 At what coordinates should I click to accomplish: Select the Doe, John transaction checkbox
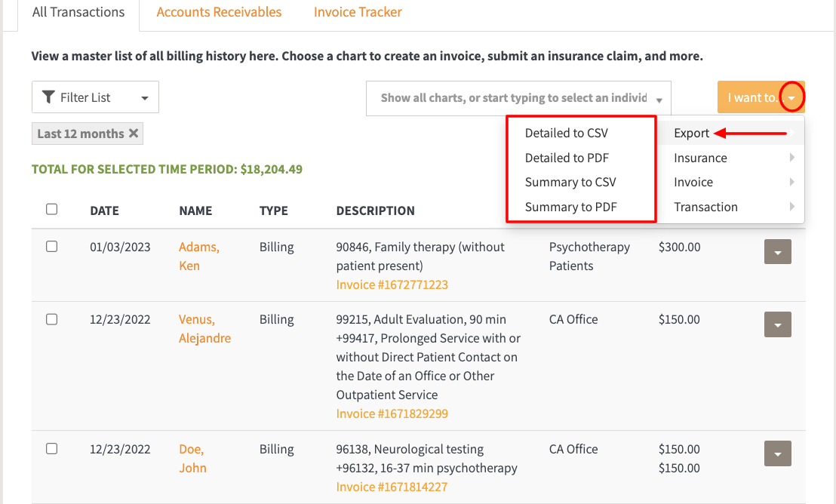point(52,448)
